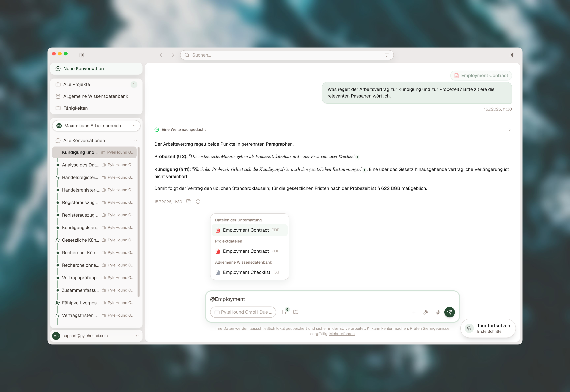This screenshot has width=570, height=392.
Task: Open account options three-dots menu
Action: 136,336
